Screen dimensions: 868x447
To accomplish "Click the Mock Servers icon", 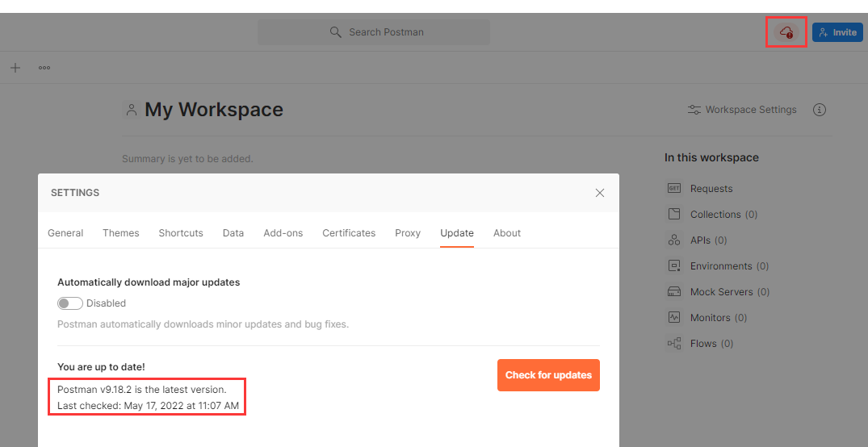I will (x=673, y=292).
